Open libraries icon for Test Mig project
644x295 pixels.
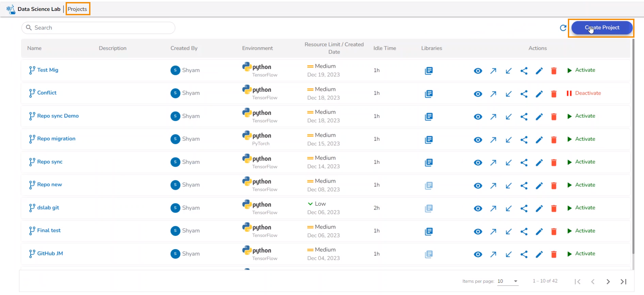click(x=428, y=71)
